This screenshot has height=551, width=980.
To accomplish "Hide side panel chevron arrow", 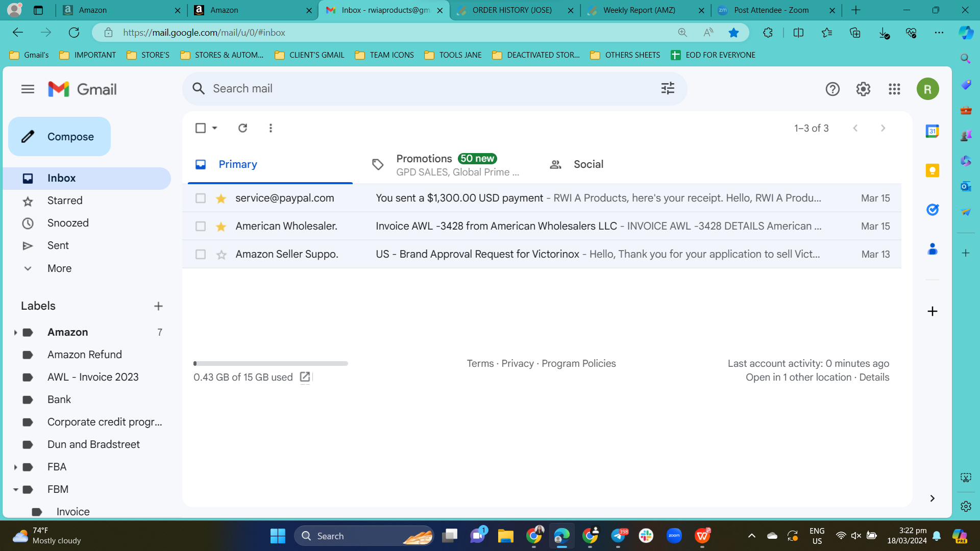I will tap(933, 498).
